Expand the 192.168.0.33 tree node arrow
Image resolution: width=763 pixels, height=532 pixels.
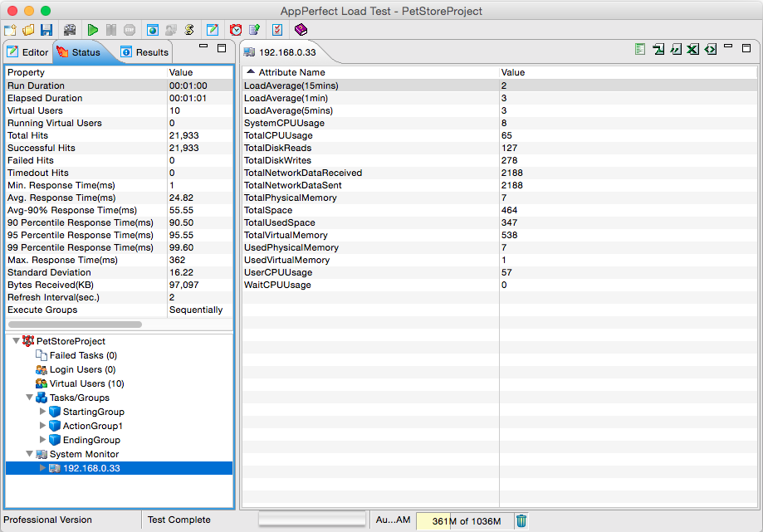(x=42, y=468)
